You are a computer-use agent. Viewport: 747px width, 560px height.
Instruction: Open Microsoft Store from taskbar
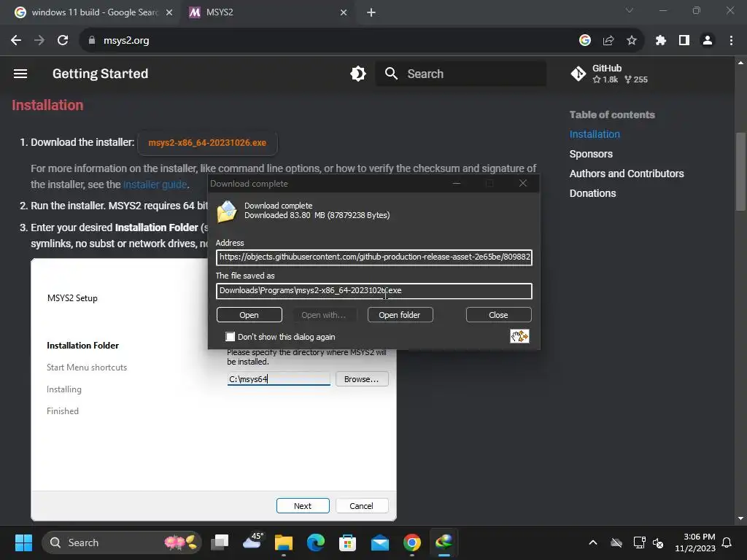(347, 542)
